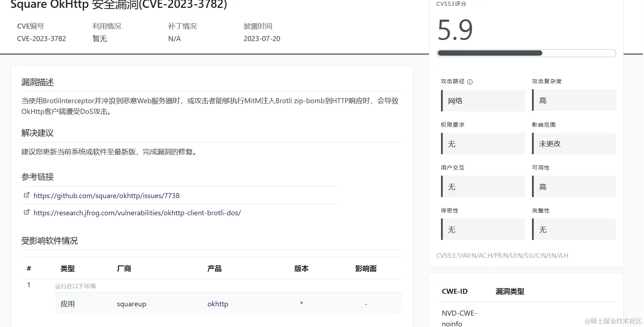This screenshot has width=644, height=327.
Task: Click the 未更改 scope value box
Action: pyautogui.click(x=574, y=144)
